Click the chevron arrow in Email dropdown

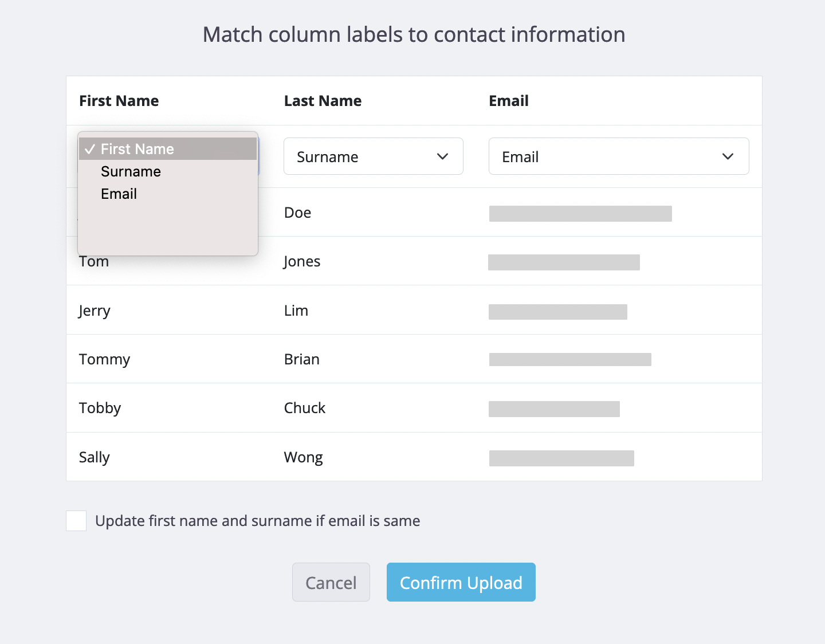(x=728, y=156)
